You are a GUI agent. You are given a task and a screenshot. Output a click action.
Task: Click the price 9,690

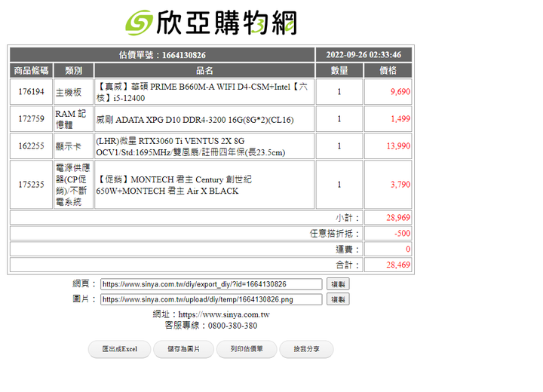coord(400,92)
